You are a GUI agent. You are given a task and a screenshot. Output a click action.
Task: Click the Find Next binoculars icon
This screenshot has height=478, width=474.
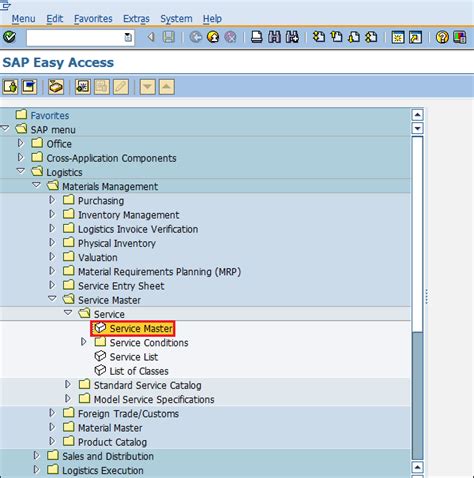click(x=292, y=37)
